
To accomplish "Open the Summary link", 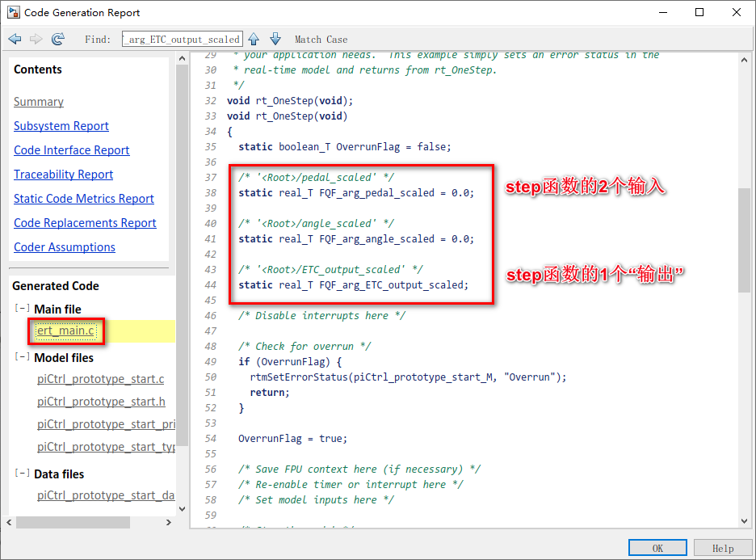I will (39, 102).
